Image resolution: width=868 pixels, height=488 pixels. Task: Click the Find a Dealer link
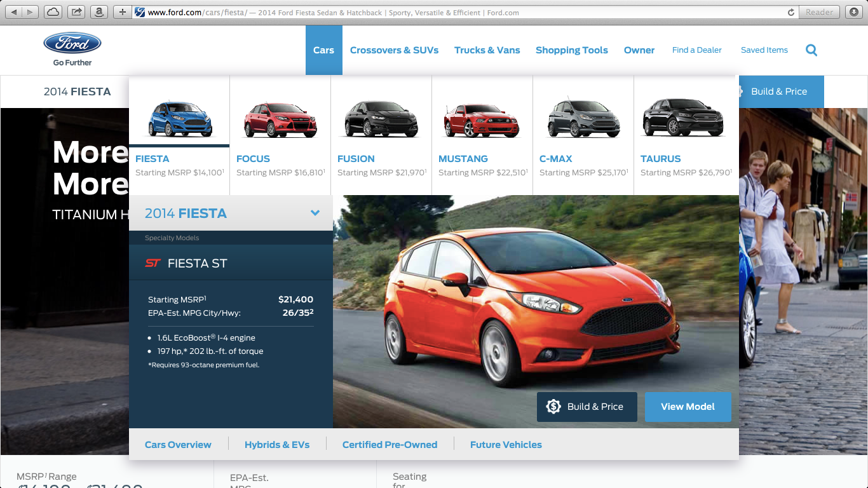(697, 50)
